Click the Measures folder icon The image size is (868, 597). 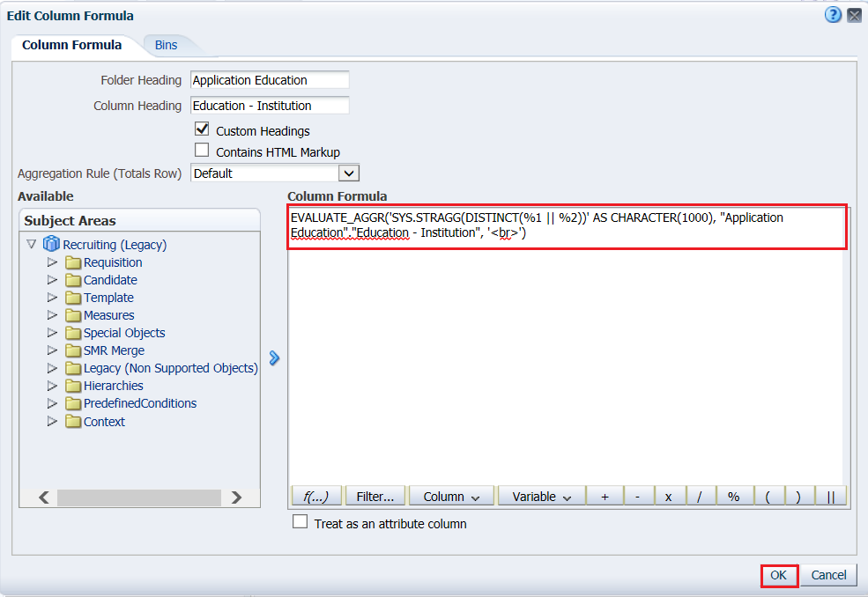(x=73, y=316)
